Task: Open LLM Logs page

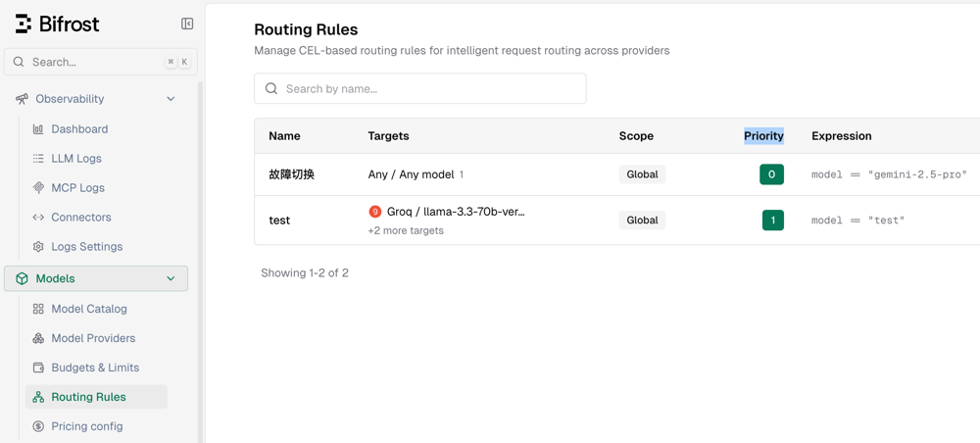Action: 76,159
